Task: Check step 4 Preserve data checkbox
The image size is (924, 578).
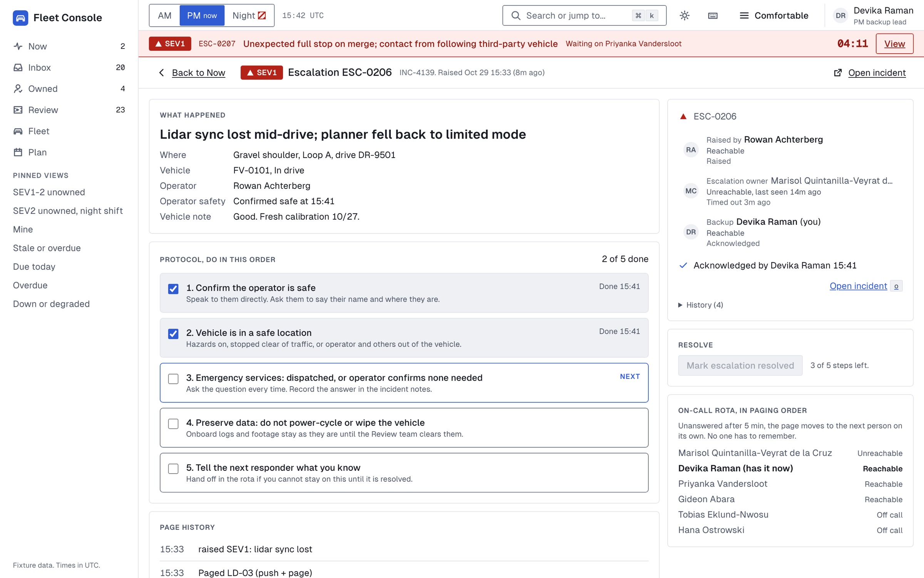Action: click(x=173, y=424)
